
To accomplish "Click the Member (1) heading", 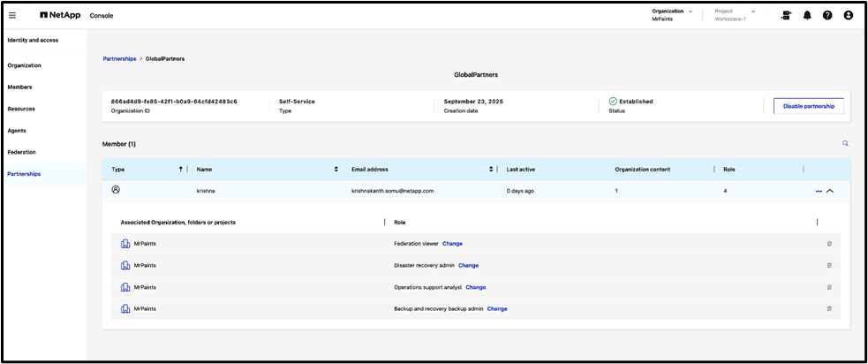I will [119, 144].
